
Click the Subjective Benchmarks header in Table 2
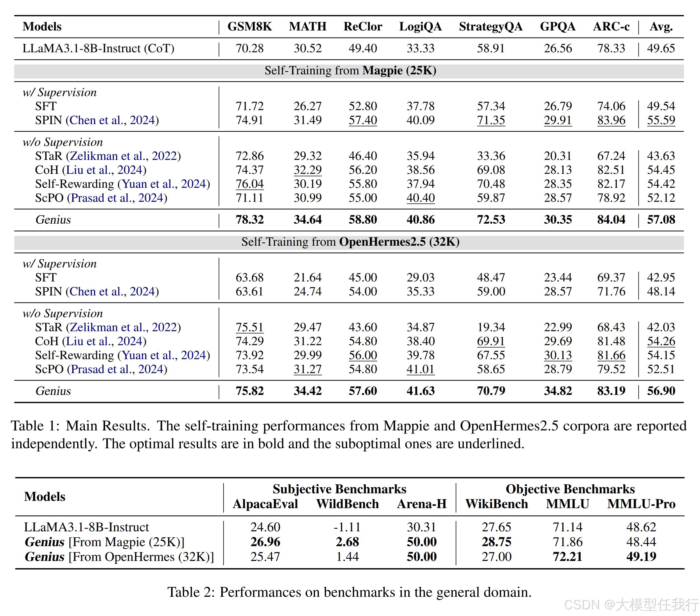(x=339, y=489)
